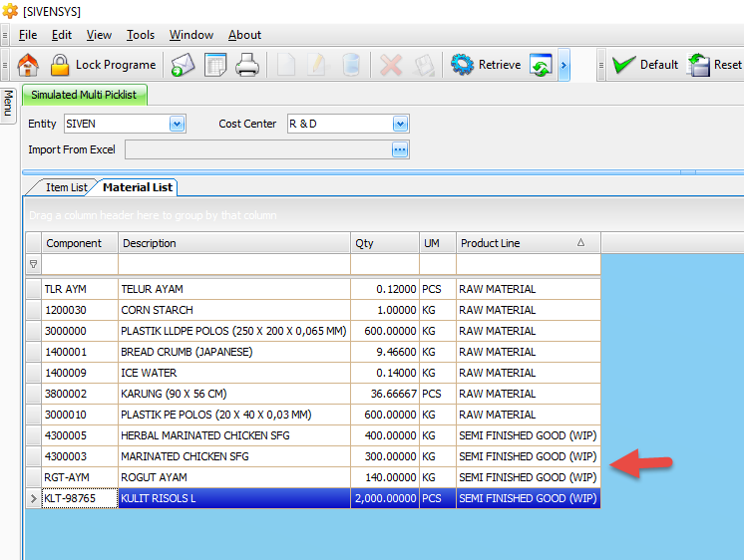Click HERBAL MARINATED CHICKEN SFG cell

pos(234,435)
